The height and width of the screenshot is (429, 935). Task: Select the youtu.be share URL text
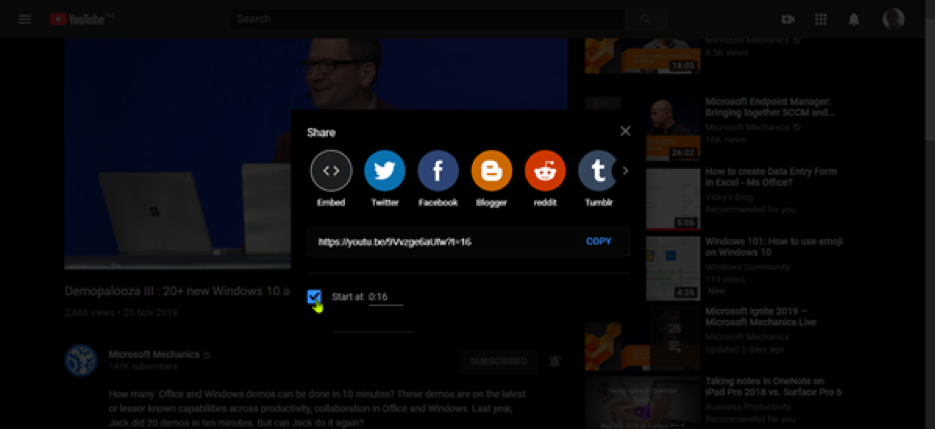395,242
